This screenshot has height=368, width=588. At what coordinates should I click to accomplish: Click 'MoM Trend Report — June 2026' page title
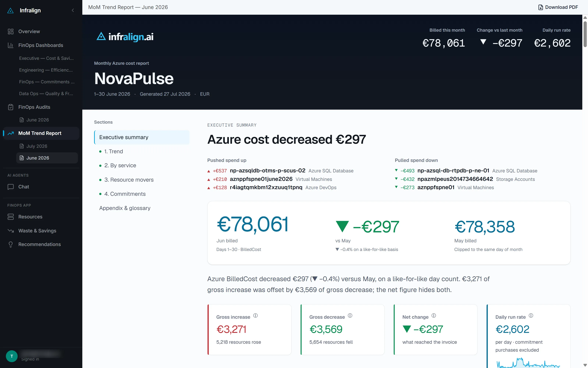[128, 7]
